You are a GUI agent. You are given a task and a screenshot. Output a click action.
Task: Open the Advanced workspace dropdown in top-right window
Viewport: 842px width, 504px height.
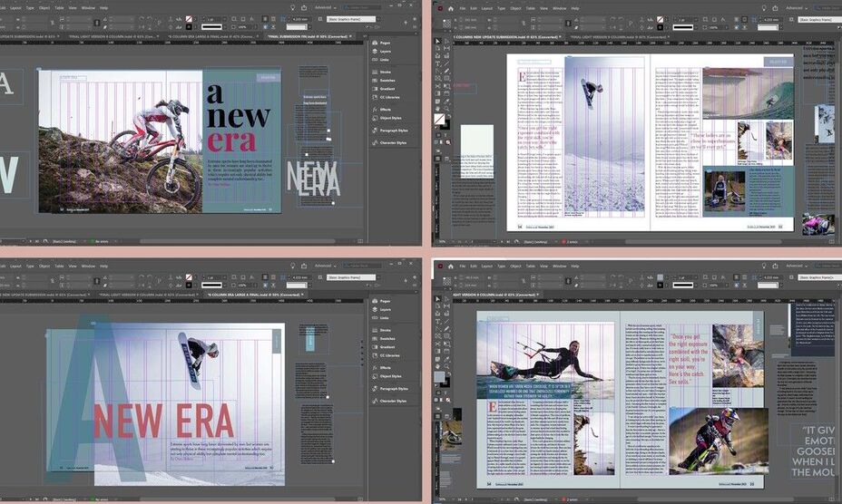point(797,8)
